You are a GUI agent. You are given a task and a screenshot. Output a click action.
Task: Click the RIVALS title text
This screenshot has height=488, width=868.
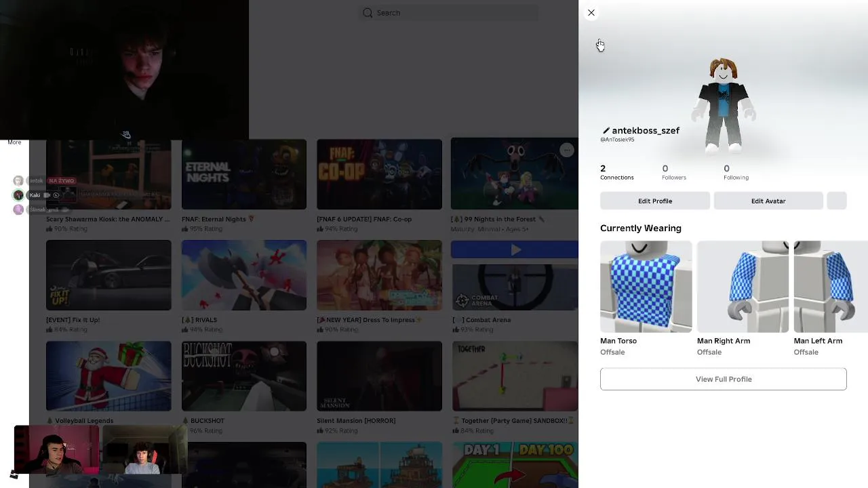coord(203,320)
